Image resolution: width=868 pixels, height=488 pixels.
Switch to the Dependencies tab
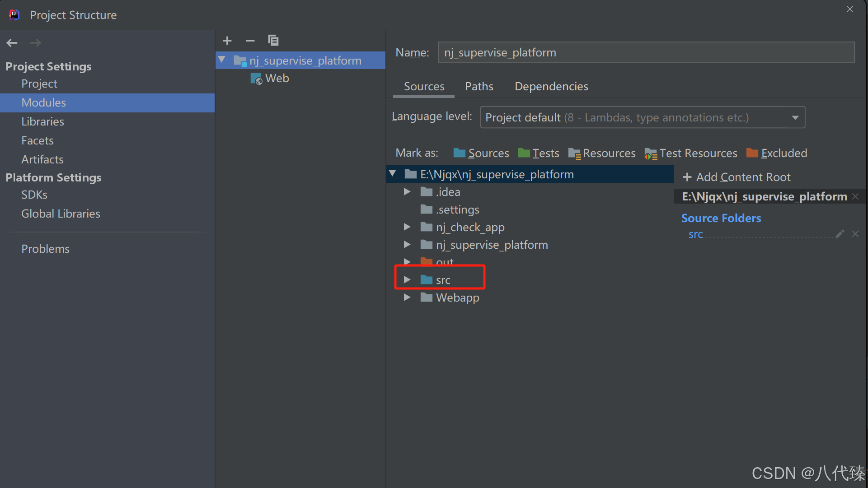point(551,86)
